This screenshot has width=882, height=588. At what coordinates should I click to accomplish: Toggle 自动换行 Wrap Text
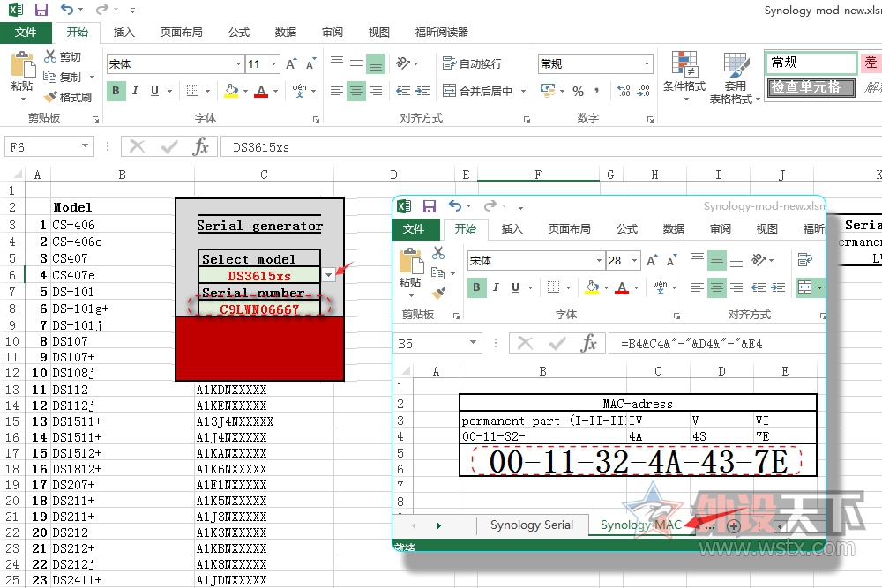click(472, 63)
